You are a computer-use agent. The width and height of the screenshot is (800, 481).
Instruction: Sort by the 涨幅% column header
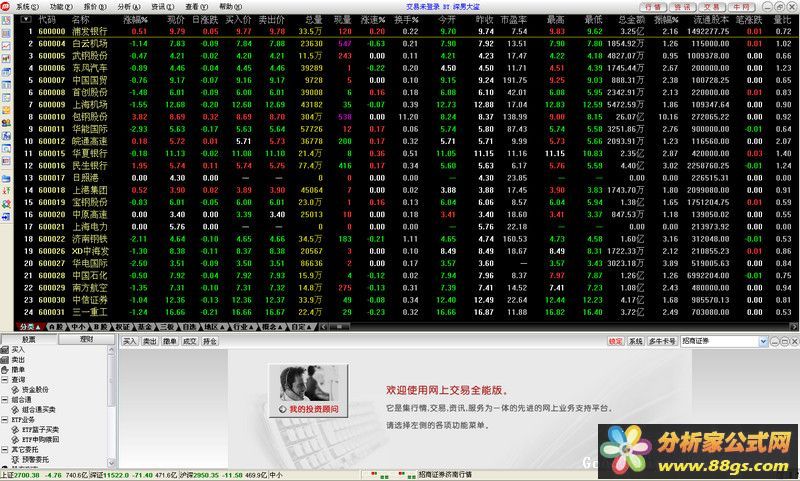pyautogui.click(x=135, y=20)
